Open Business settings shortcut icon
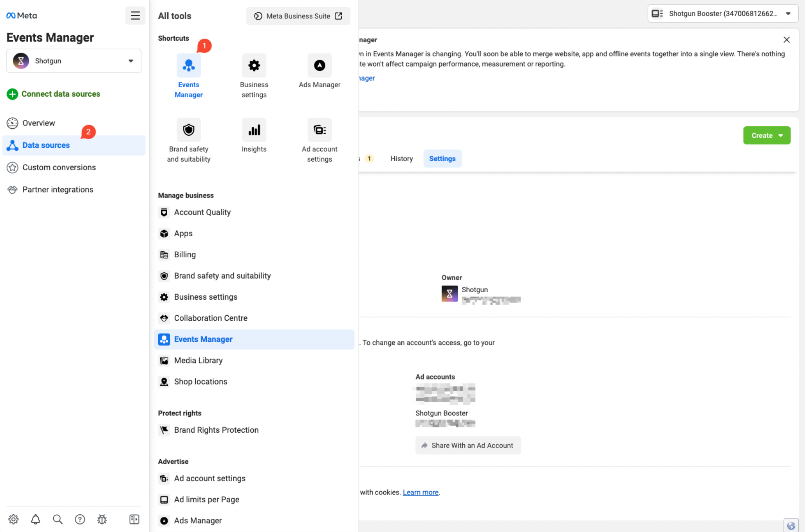 [x=254, y=65]
